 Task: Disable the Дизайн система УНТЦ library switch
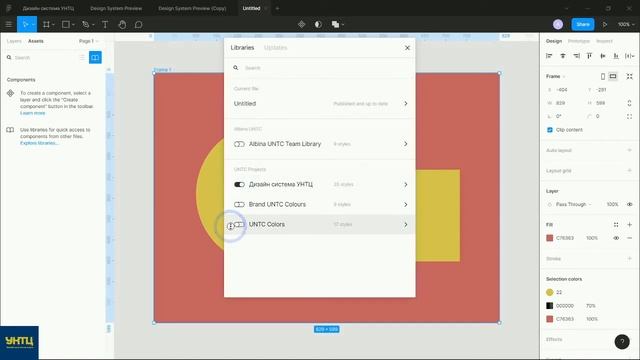239,184
